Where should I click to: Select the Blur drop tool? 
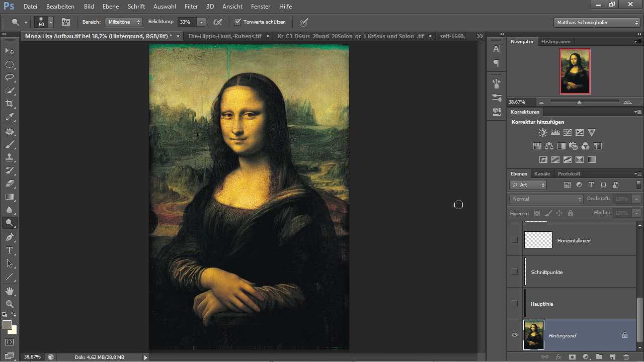[x=10, y=210]
